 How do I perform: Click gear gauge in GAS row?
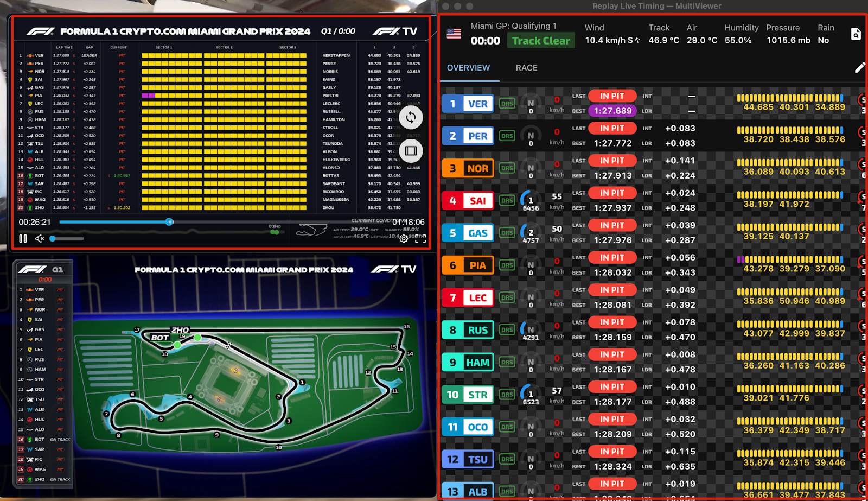coord(531,233)
